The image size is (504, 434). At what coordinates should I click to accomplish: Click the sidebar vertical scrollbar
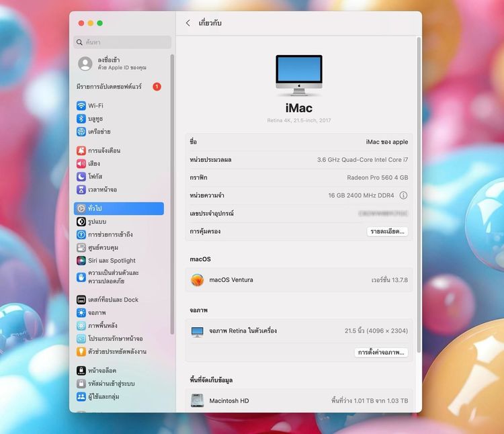click(x=172, y=194)
